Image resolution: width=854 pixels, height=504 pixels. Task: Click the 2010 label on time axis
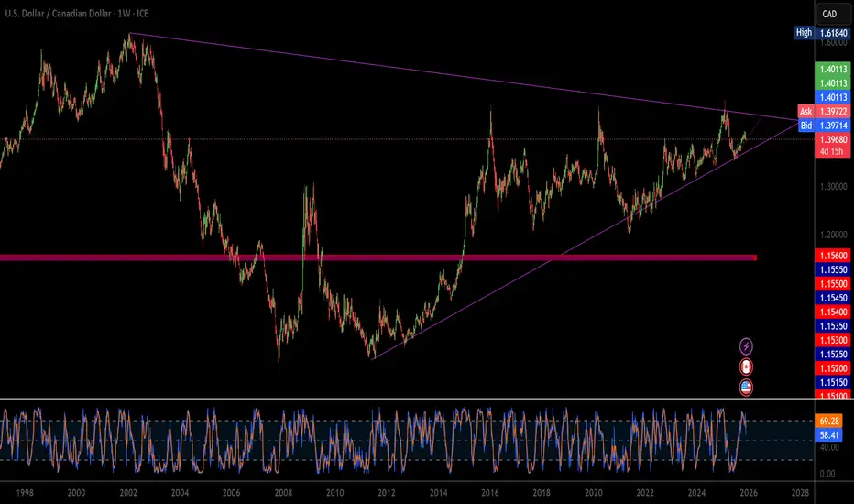(335, 493)
